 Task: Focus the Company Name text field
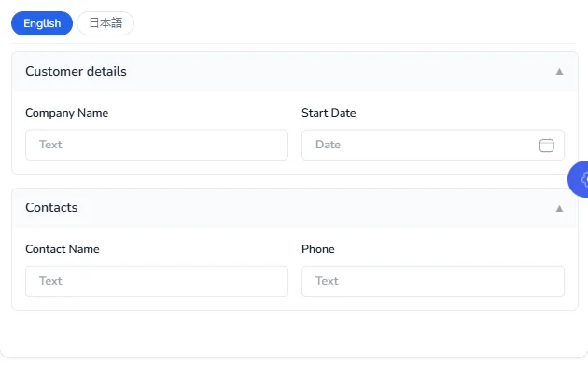(x=157, y=145)
